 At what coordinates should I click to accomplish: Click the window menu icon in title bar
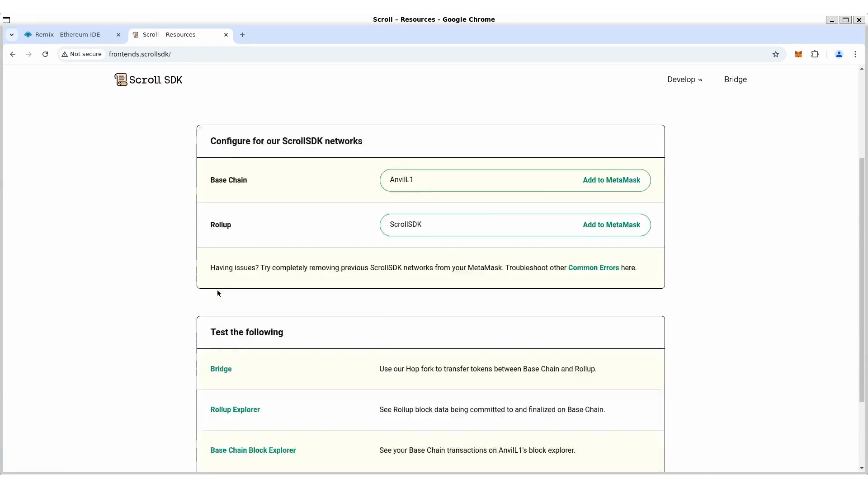coord(6,20)
